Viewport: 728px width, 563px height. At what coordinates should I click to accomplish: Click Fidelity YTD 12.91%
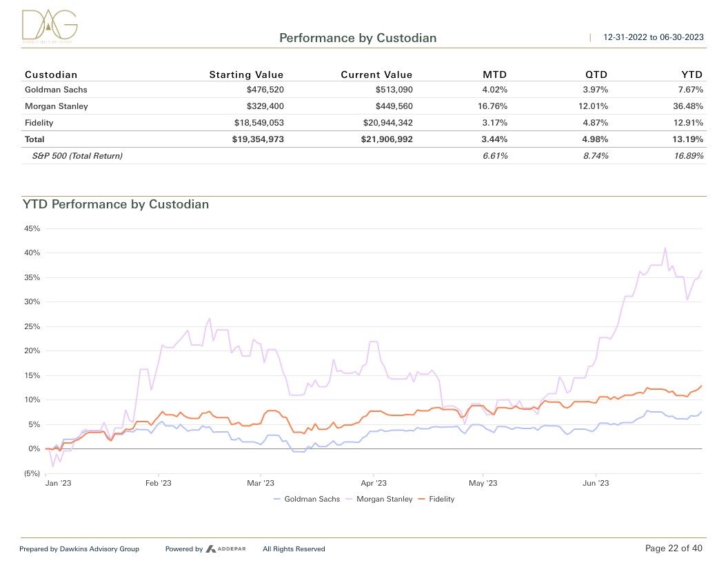coord(689,123)
